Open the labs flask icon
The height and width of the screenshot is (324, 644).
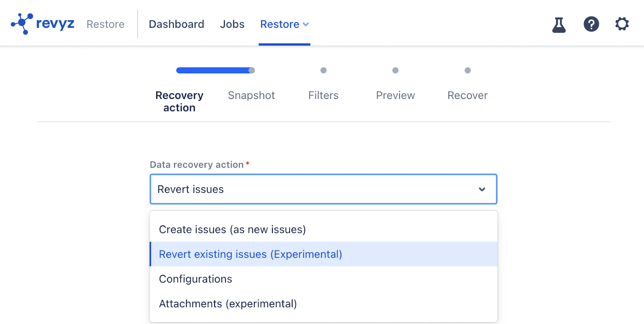pyautogui.click(x=559, y=25)
